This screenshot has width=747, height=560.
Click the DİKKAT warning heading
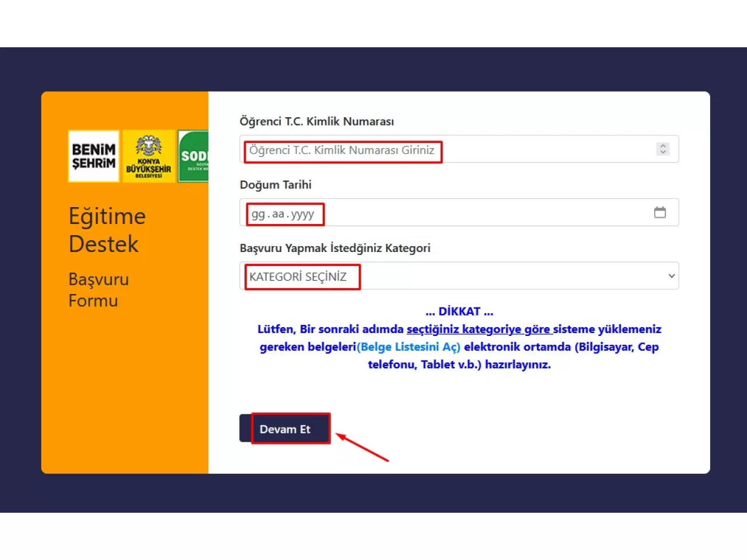[x=459, y=311]
